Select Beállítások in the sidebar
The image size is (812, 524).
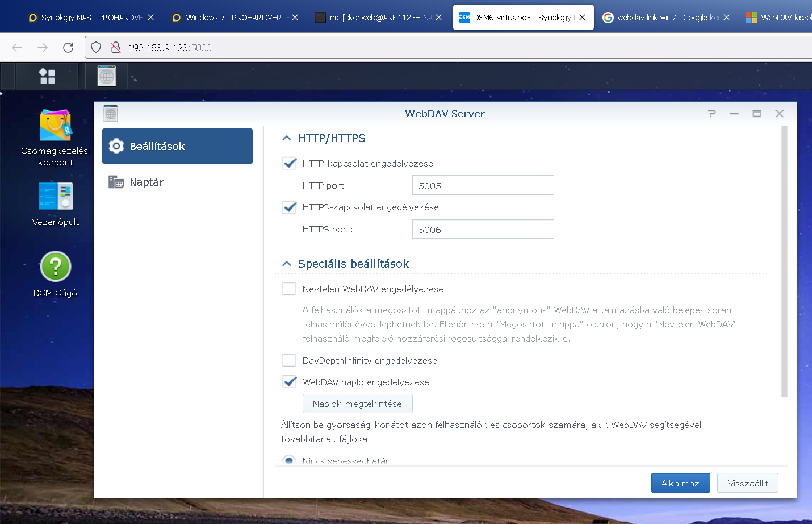(177, 146)
